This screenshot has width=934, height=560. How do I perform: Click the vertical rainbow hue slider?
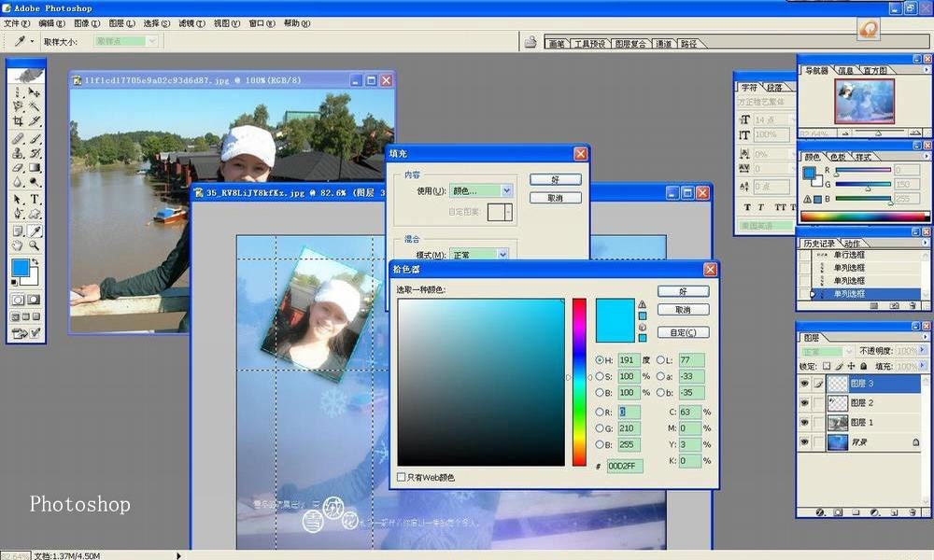tap(579, 382)
